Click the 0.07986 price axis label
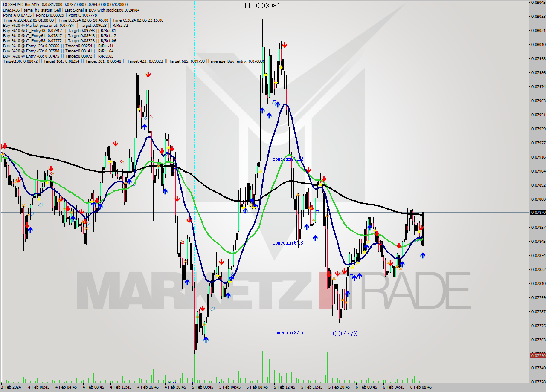 [538, 72]
